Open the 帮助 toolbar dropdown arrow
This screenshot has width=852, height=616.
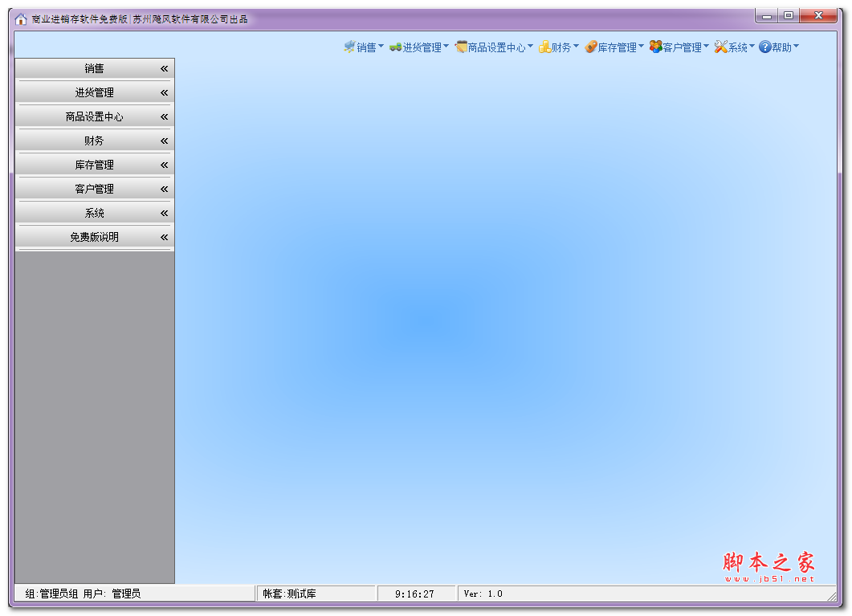point(796,46)
